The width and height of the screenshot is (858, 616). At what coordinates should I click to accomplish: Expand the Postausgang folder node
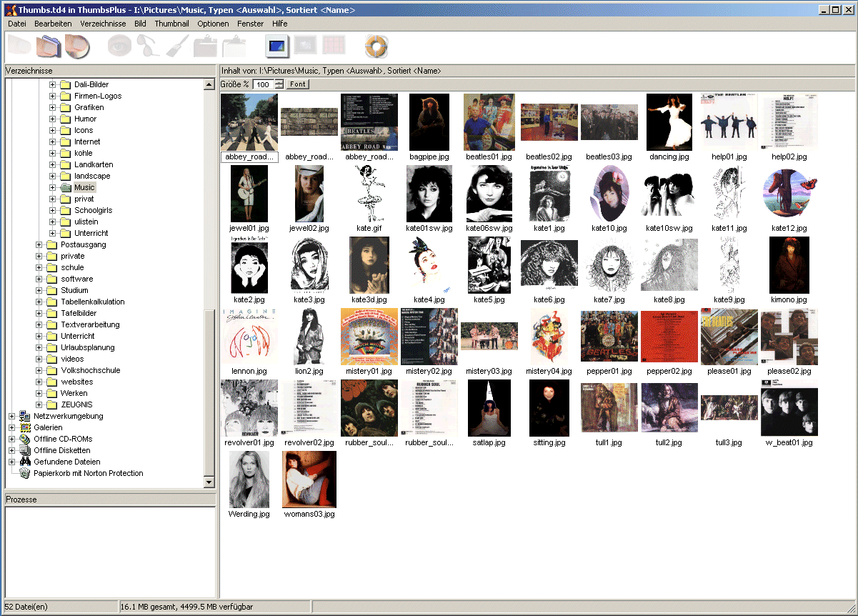pyautogui.click(x=39, y=244)
